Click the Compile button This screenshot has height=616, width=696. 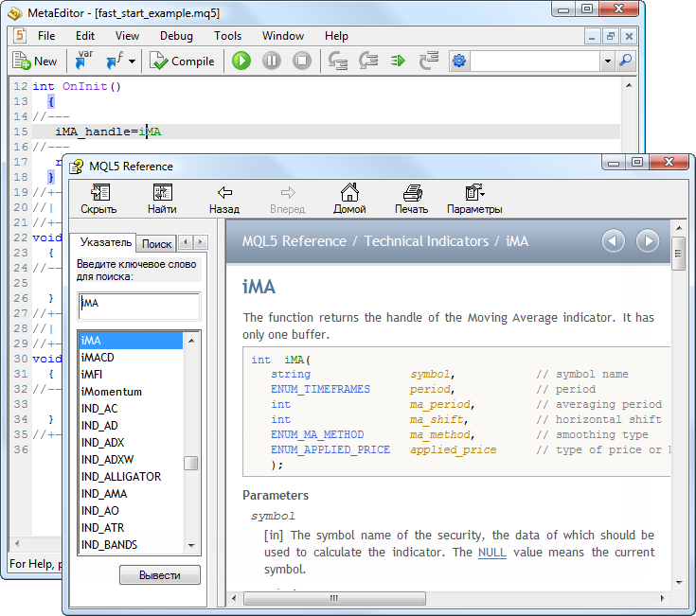[x=182, y=62]
